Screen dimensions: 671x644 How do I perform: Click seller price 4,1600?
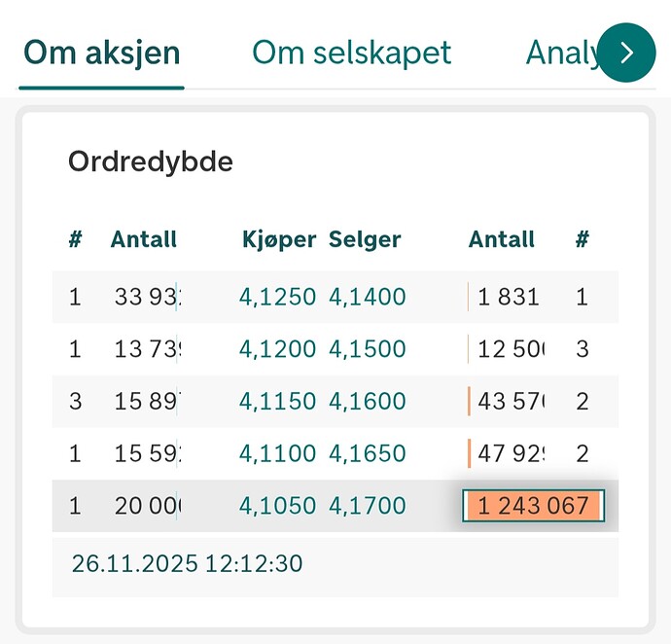[368, 401]
